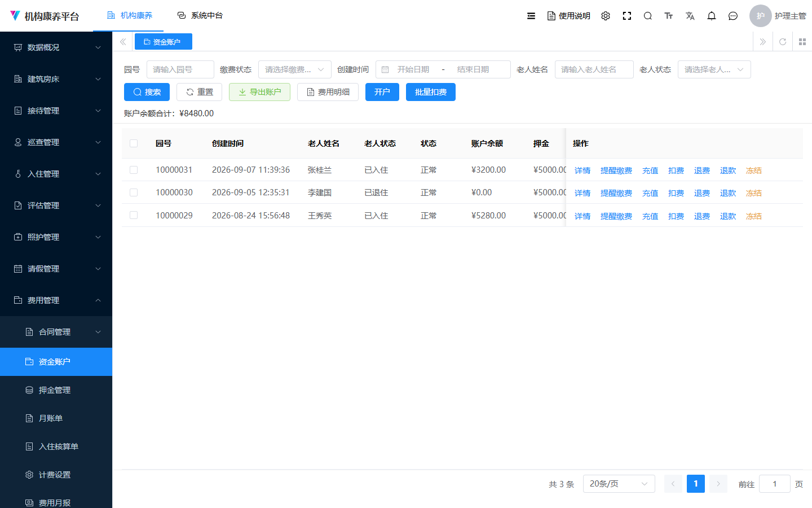Click page number 1 in pagination
Viewport: 812px width, 508px height.
coord(696,484)
